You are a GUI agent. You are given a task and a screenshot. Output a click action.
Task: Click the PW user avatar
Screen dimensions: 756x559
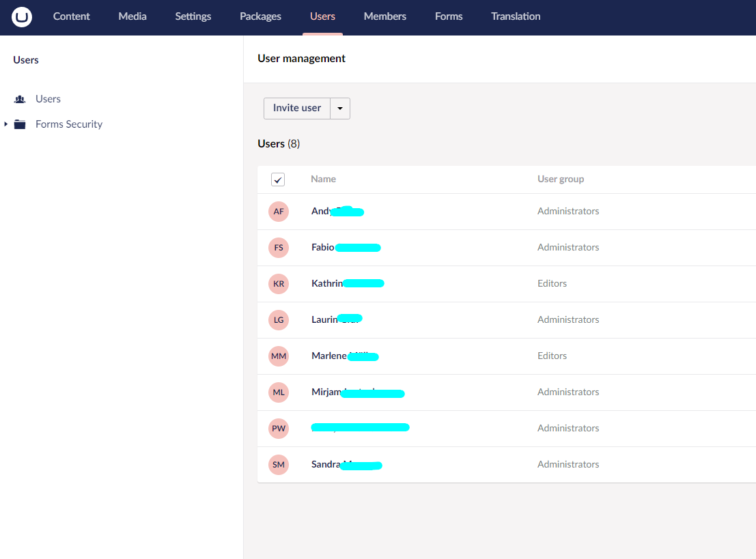pos(279,429)
